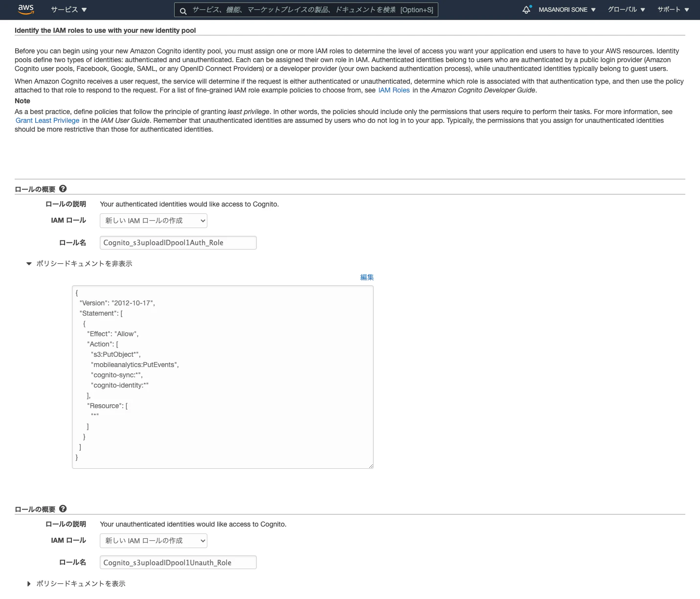
Task: Open the notifications bell icon
Action: pyautogui.click(x=526, y=9)
